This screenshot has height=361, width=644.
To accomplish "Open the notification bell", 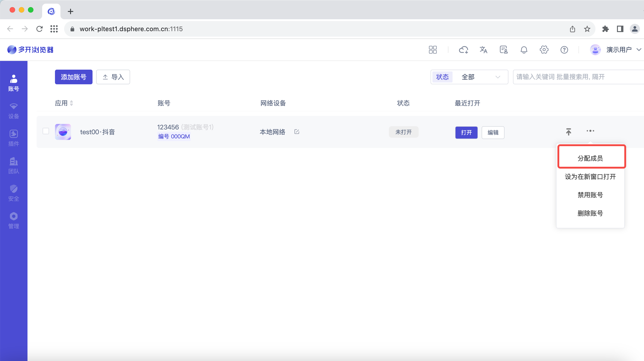I will pos(524,50).
